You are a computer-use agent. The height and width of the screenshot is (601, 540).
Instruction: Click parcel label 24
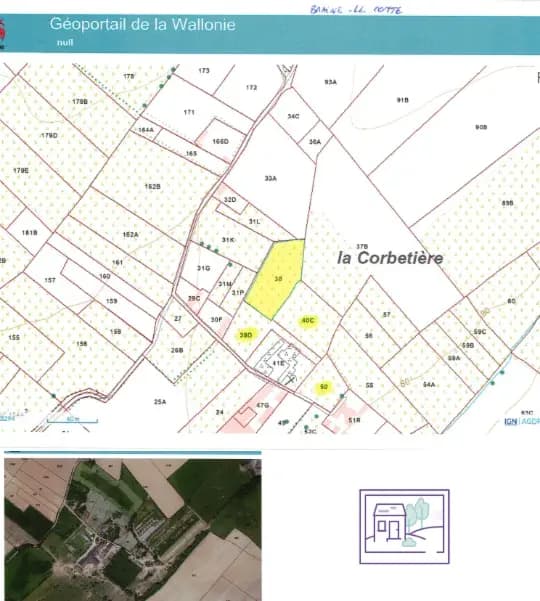(220, 412)
